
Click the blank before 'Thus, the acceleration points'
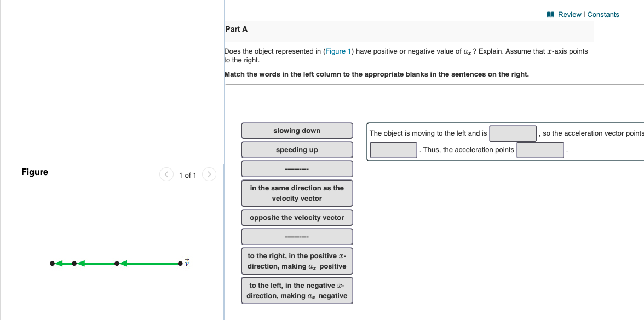point(393,150)
